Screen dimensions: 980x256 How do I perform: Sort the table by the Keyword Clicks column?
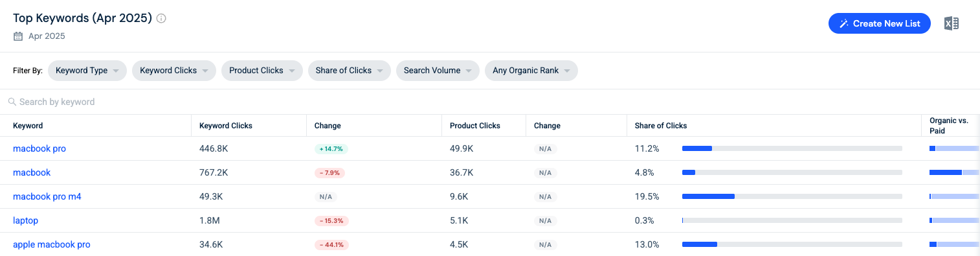(x=226, y=126)
